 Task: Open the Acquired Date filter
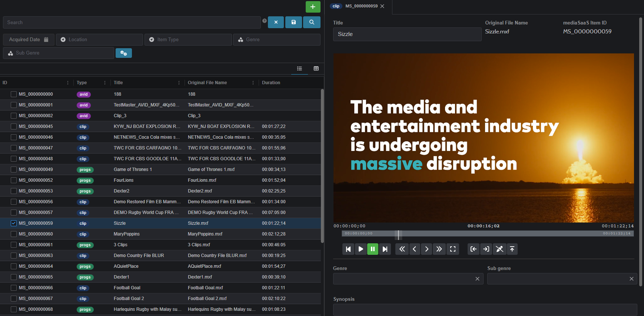(x=29, y=40)
